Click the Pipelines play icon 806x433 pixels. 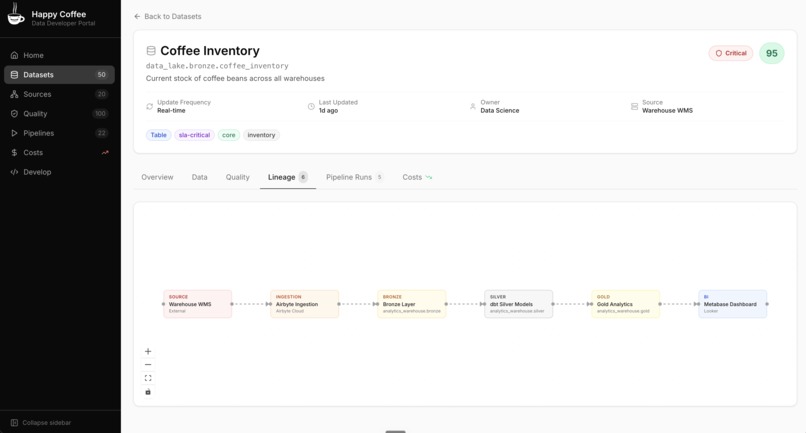tap(14, 133)
